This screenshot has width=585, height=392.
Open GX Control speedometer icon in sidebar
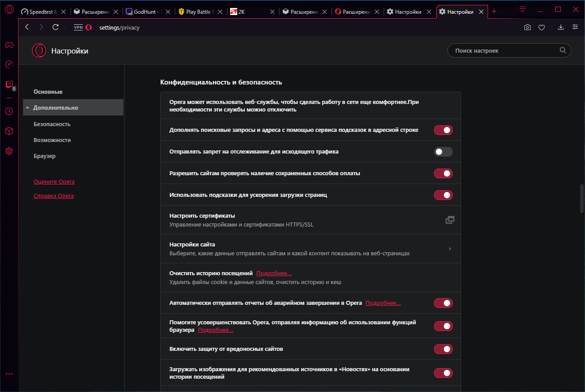tap(9, 65)
